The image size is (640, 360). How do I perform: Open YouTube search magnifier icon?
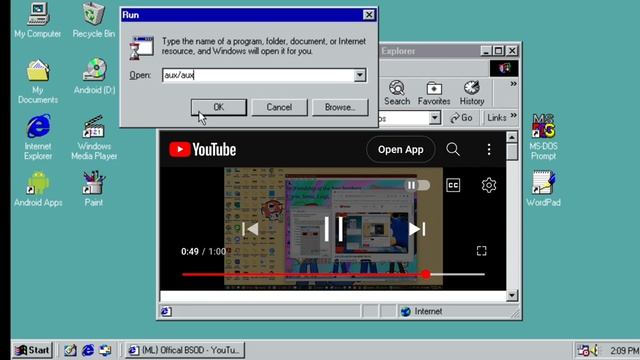click(x=453, y=149)
